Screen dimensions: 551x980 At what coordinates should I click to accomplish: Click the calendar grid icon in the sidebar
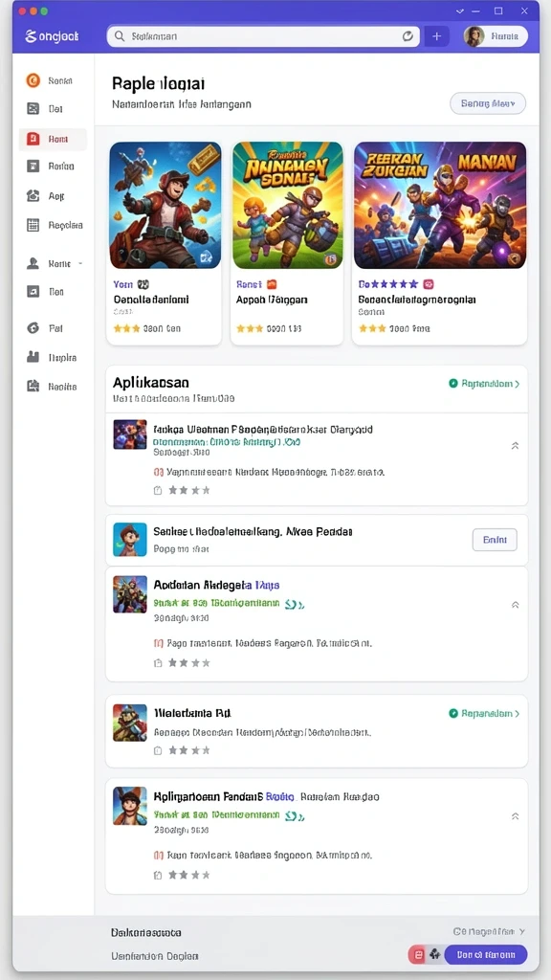pos(33,225)
